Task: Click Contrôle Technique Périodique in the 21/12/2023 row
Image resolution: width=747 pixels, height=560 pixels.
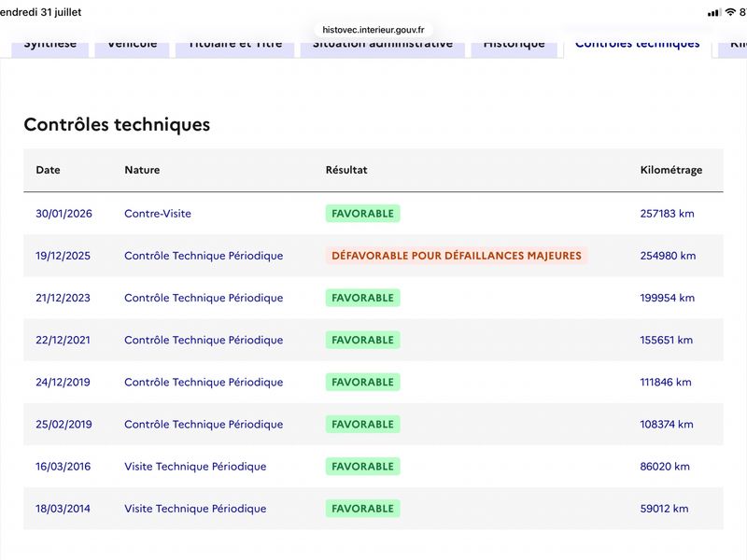Action: [x=204, y=298]
